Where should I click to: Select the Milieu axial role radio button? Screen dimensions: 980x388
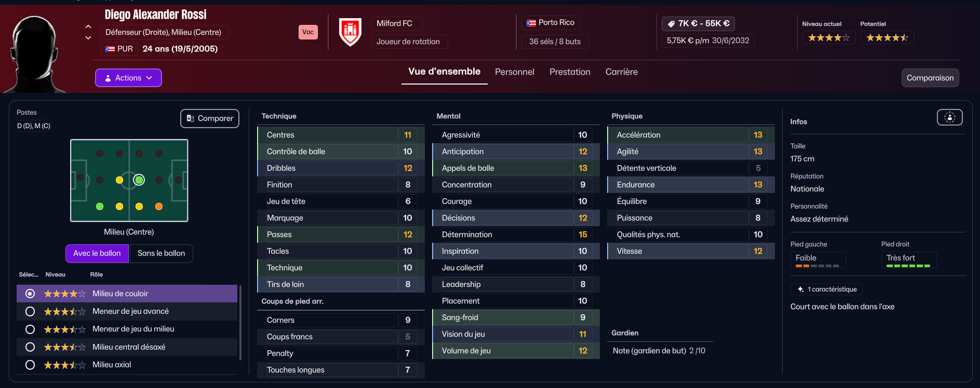[30, 365]
